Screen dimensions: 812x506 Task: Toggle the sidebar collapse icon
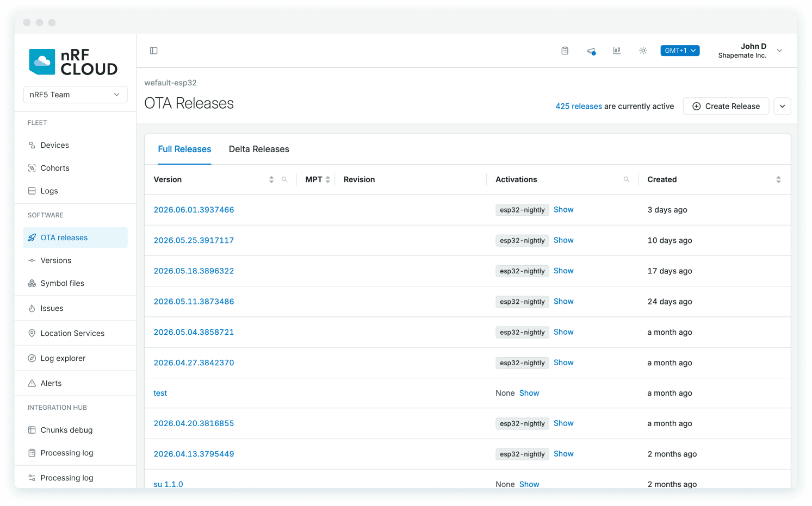pos(154,51)
